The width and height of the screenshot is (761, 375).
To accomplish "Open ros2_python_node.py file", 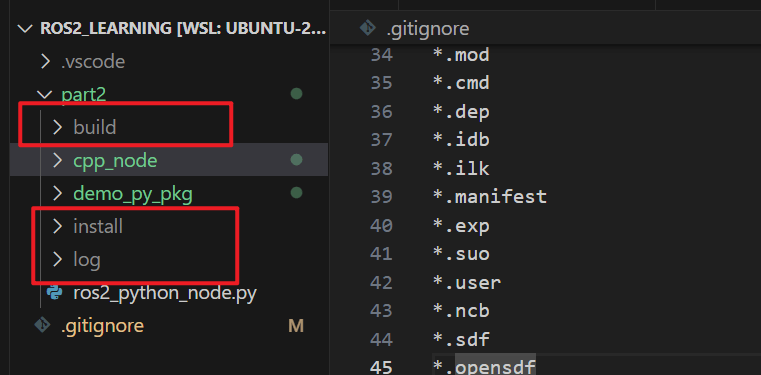I will click(x=165, y=293).
